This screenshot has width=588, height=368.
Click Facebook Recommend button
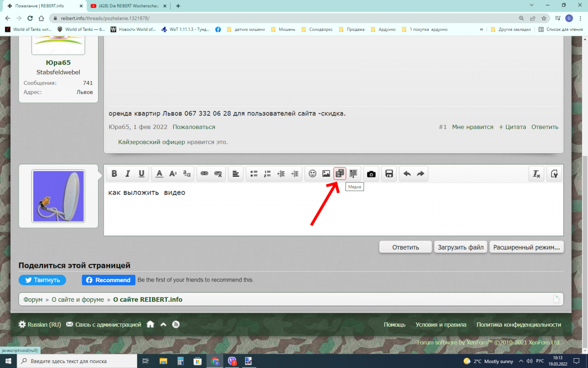(x=108, y=280)
